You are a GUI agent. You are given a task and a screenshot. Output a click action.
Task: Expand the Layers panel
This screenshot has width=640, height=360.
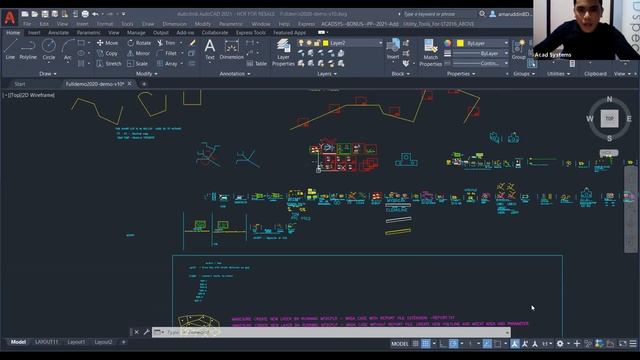click(x=327, y=74)
